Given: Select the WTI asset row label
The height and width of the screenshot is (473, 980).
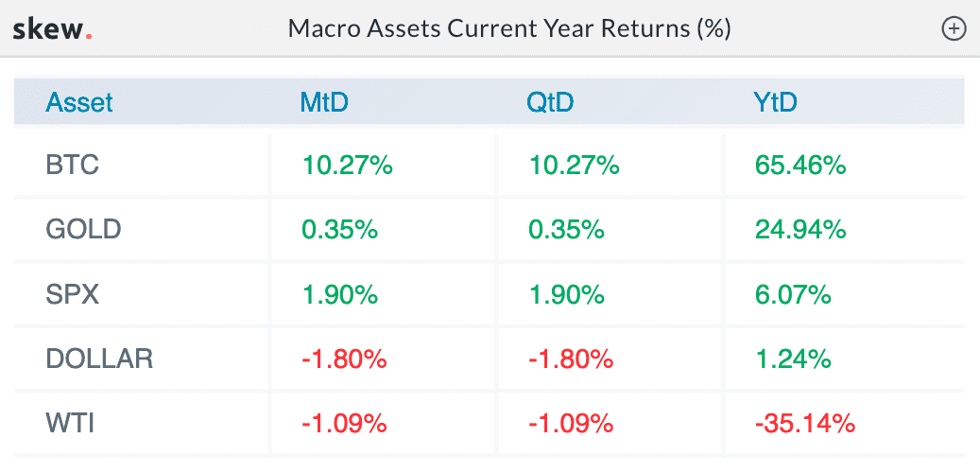Looking at the screenshot, I should pyautogui.click(x=70, y=424).
